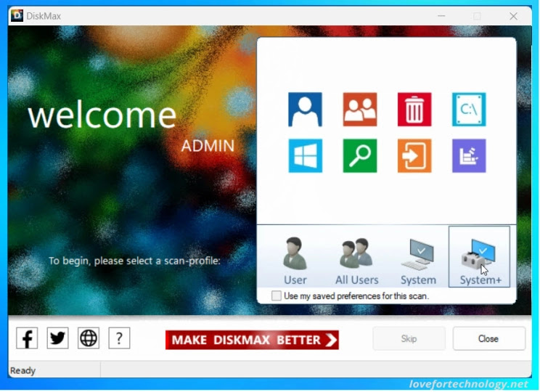Click the cyan C:\ drive tile icon
The height and width of the screenshot is (392, 540).
[469, 110]
